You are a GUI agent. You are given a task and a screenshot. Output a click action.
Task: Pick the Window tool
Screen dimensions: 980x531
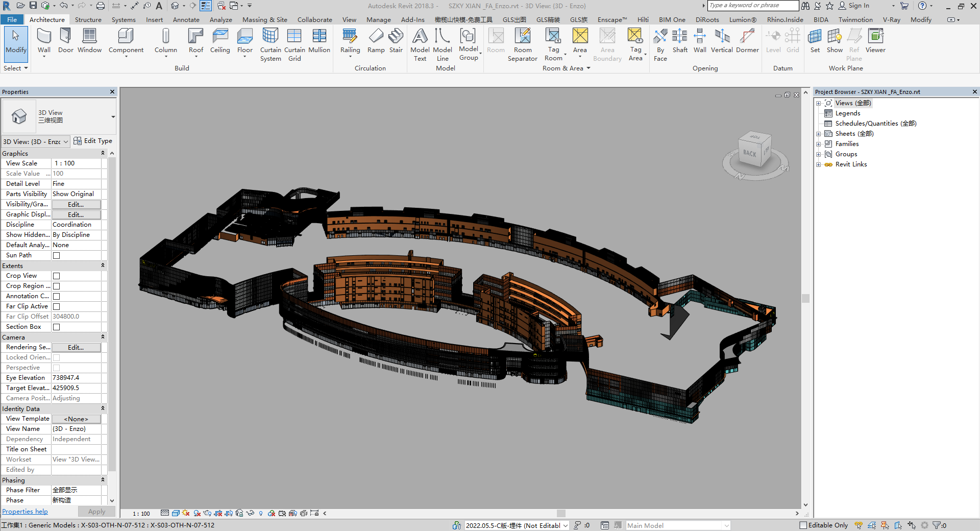point(90,41)
